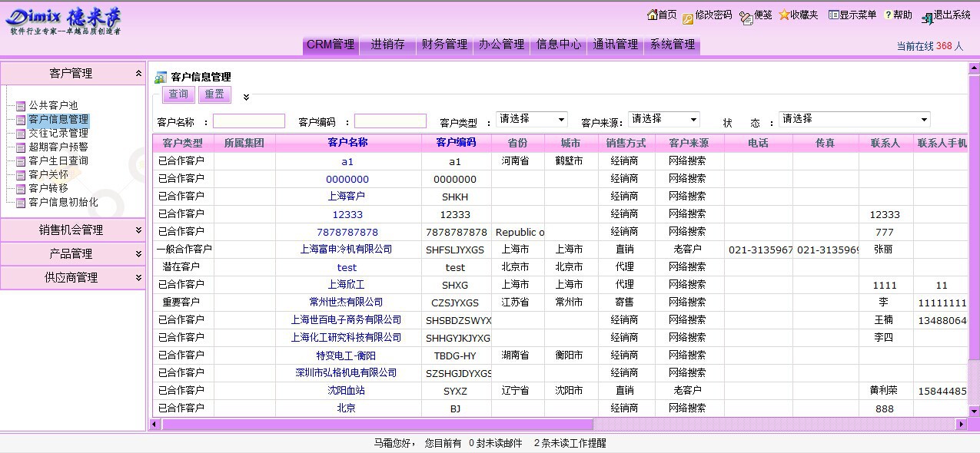Open the sticky notes icon

pyautogui.click(x=746, y=17)
